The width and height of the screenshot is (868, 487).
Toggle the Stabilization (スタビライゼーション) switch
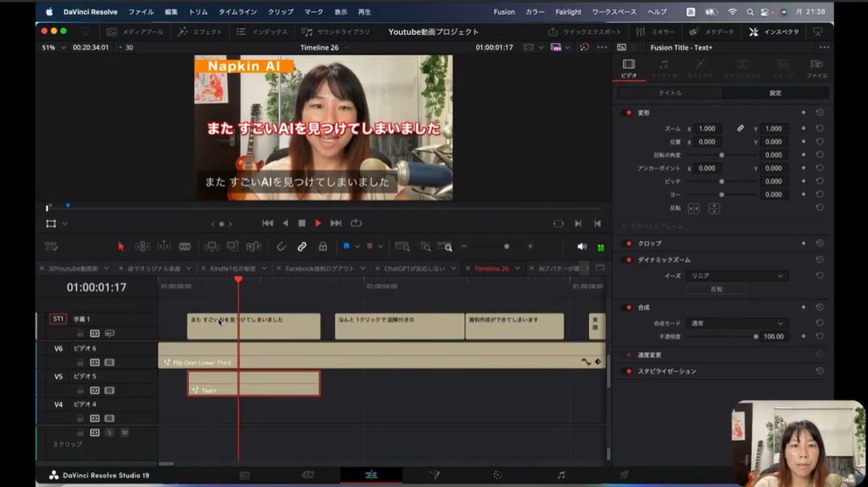628,371
